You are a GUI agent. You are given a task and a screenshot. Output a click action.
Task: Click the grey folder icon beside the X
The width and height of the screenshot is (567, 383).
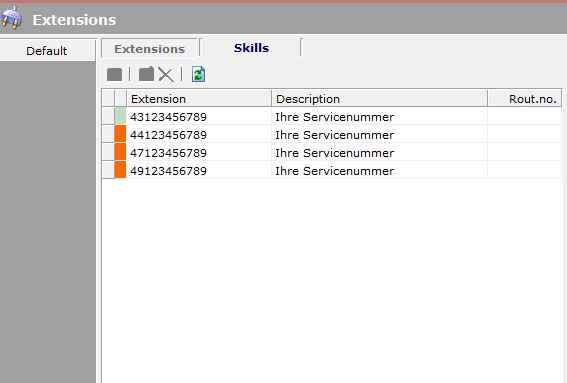click(x=146, y=75)
